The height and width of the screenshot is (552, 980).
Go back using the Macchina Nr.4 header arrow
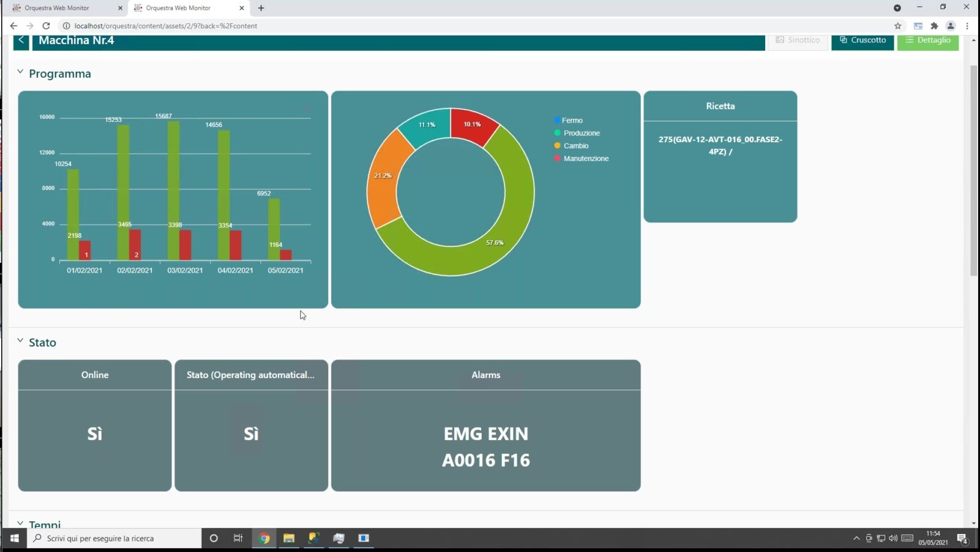(21, 41)
